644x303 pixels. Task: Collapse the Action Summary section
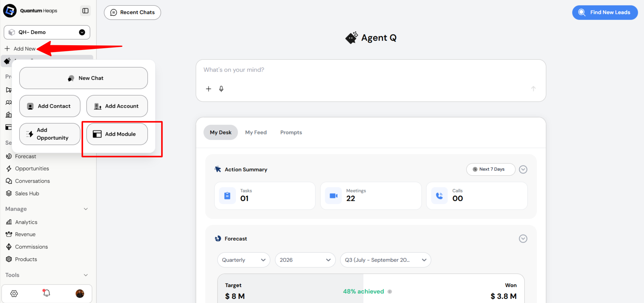pyautogui.click(x=523, y=169)
